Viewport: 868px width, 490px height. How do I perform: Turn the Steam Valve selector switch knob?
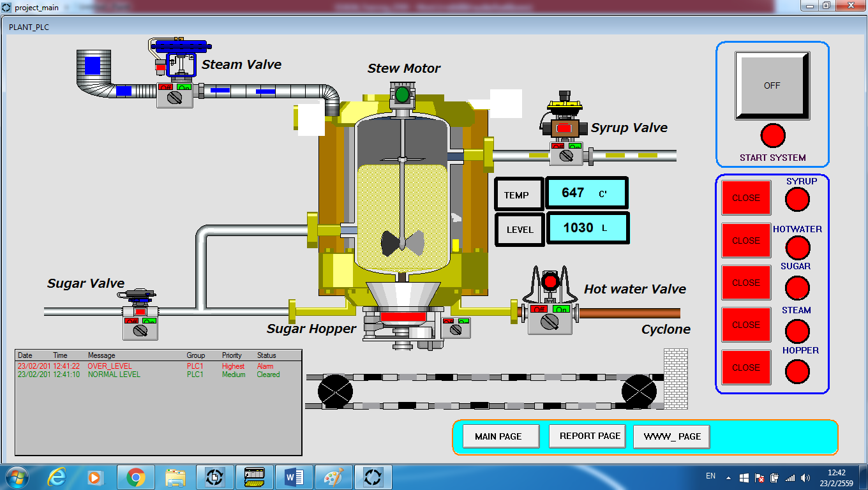pyautogui.click(x=175, y=97)
